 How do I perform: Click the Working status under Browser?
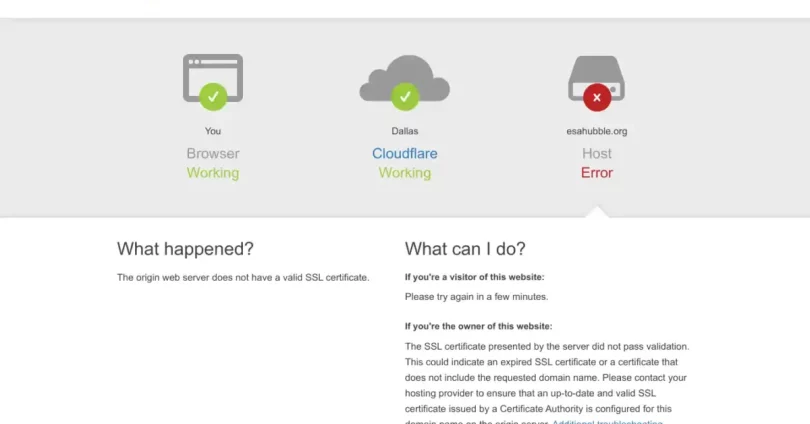coord(213,173)
